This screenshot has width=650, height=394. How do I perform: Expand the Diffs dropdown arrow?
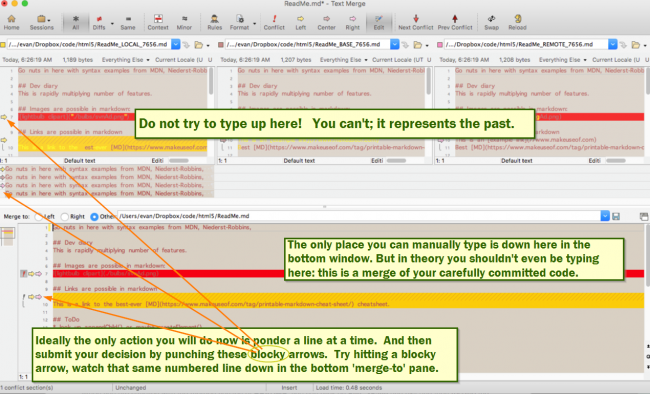pos(112,24)
